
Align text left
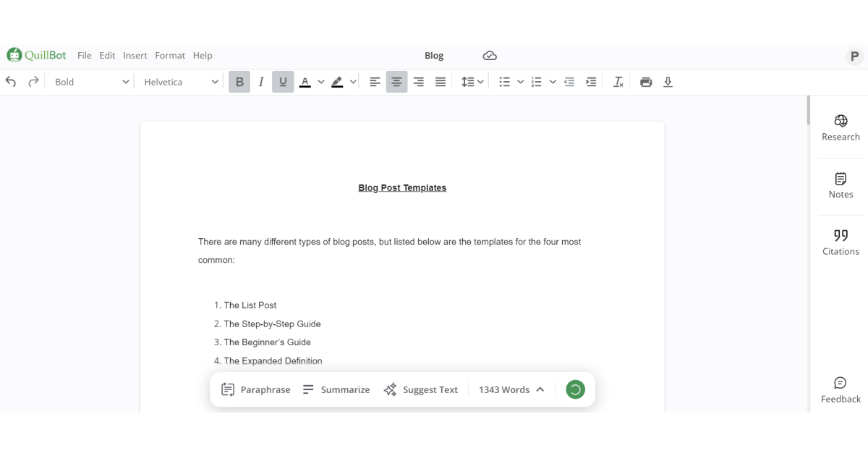coord(375,82)
